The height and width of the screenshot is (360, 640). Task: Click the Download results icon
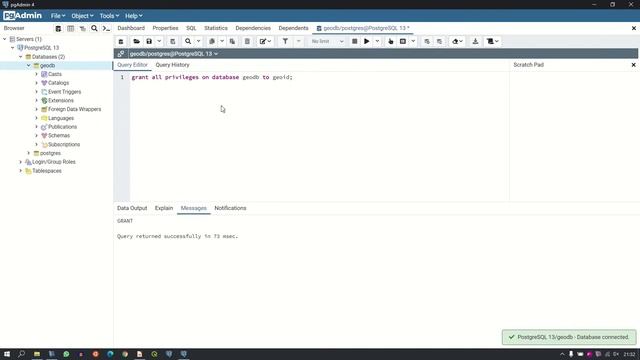click(x=475, y=41)
